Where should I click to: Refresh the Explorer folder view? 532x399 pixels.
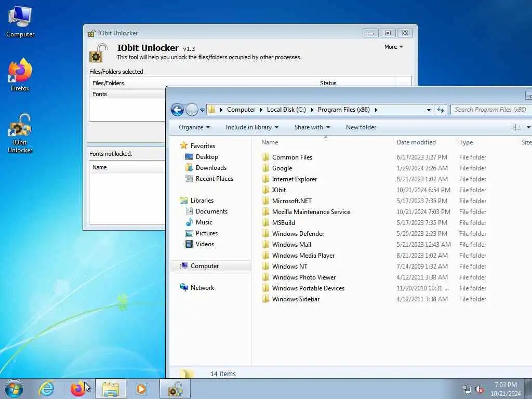(441, 110)
